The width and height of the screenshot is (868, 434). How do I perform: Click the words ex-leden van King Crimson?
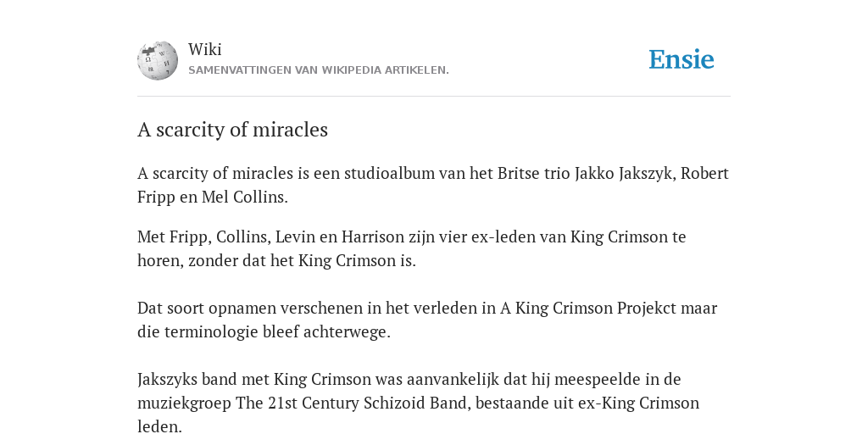570,237
